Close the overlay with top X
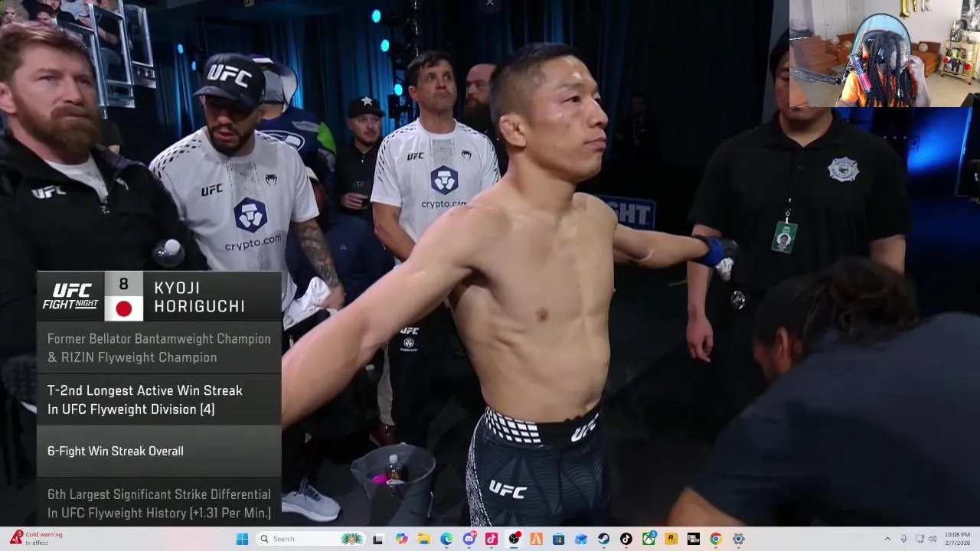The height and width of the screenshot is (551, 980). pos(490,4)
